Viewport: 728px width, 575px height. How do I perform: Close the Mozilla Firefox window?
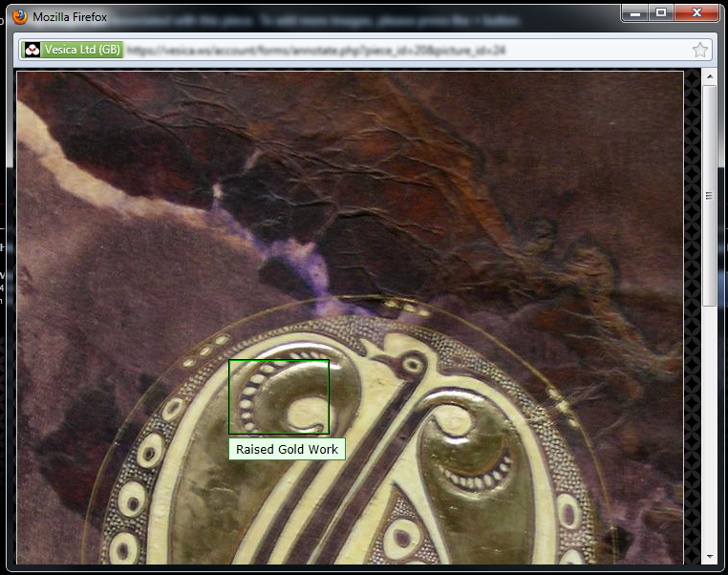tap(696, 13)
